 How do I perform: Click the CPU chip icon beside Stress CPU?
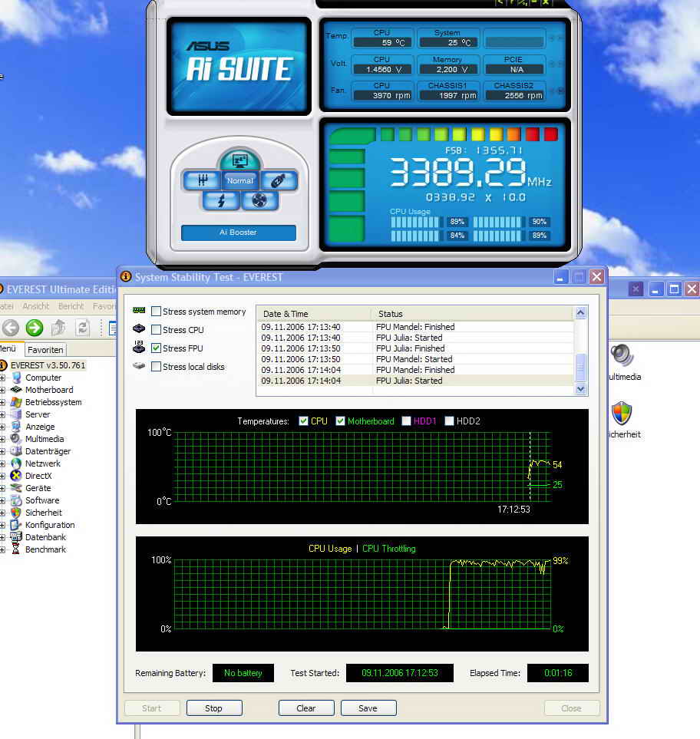coord(139,328)
